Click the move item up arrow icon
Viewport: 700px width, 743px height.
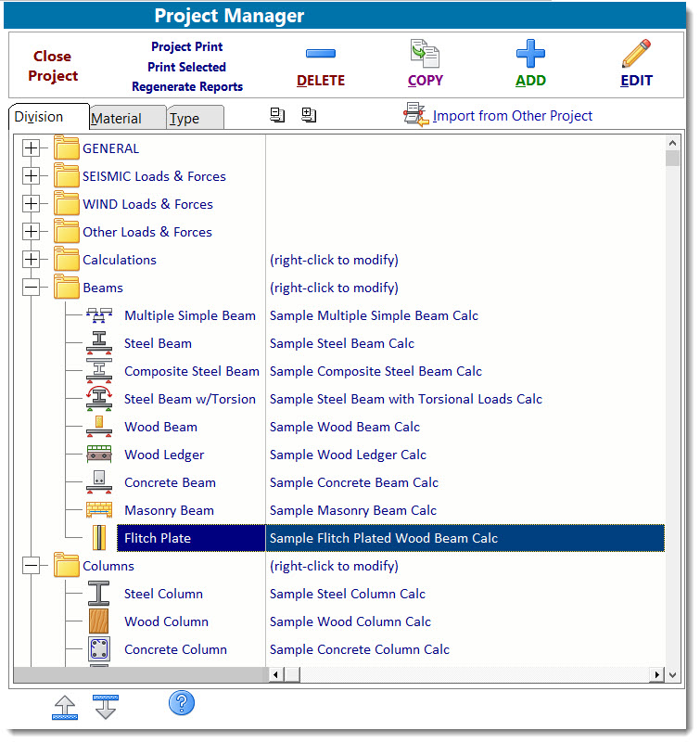pyautogui.click(x=65, y=706)
